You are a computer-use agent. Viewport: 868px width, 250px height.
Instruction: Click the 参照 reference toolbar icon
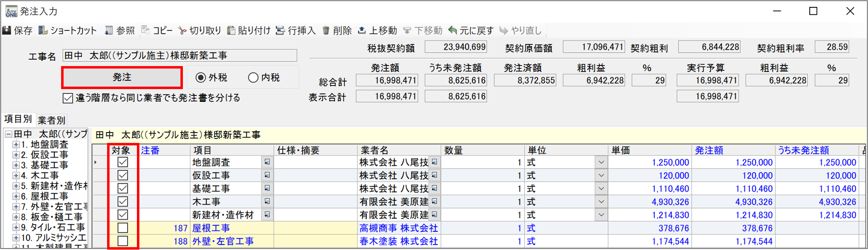(x=109, y=30)
